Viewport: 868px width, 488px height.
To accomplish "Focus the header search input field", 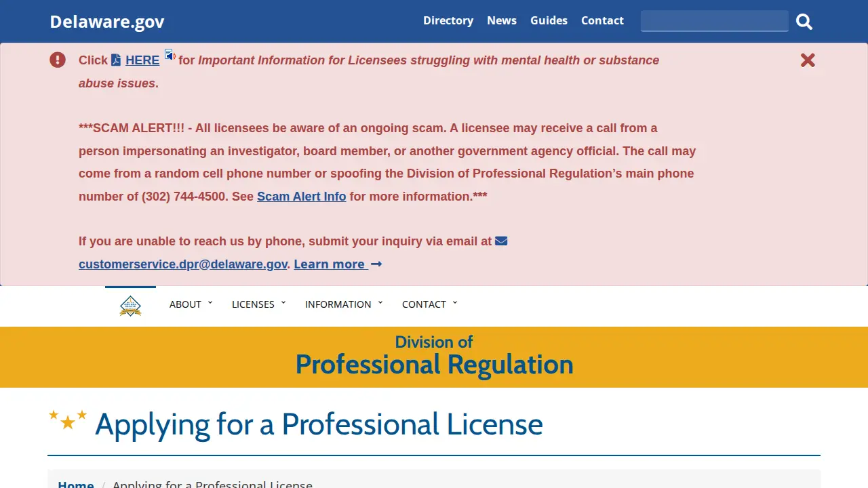I will [715, 21].
